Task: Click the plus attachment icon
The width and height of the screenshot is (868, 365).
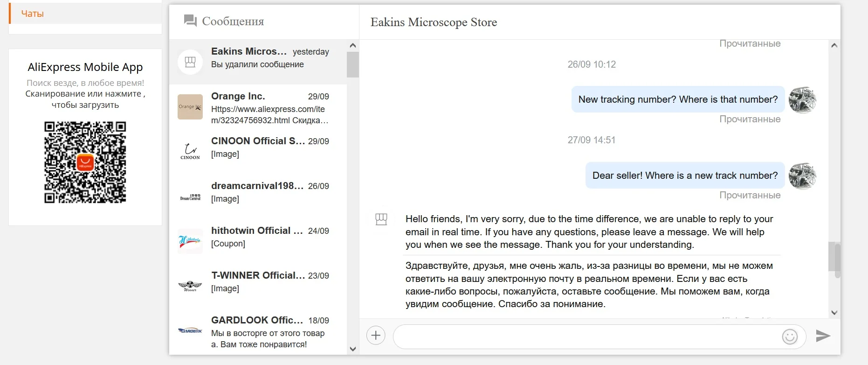Action: coord(376,336)
